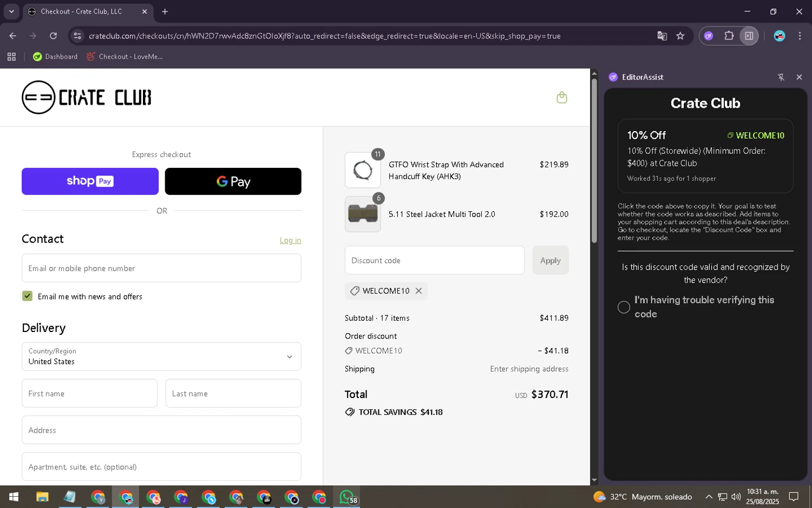View site information icon in address bar

(77, 36)
